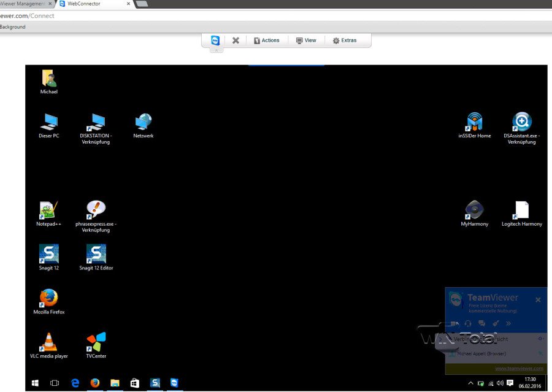The height and width of the screenshot is (392, 552).
Task: Open chat via the speech bubble icon in TeamViewer panel
Action: click(x=481, y=323)
